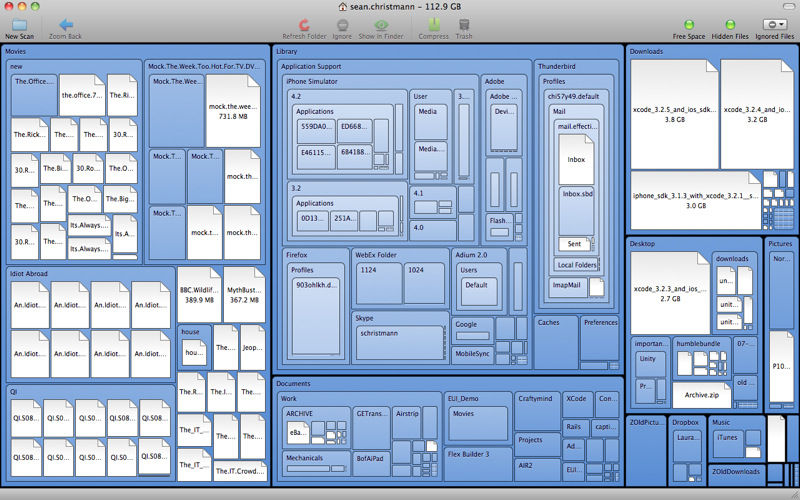Click the Zoom Back arrow icon
The height and width of the screenshot is (500, 800).
66,24
